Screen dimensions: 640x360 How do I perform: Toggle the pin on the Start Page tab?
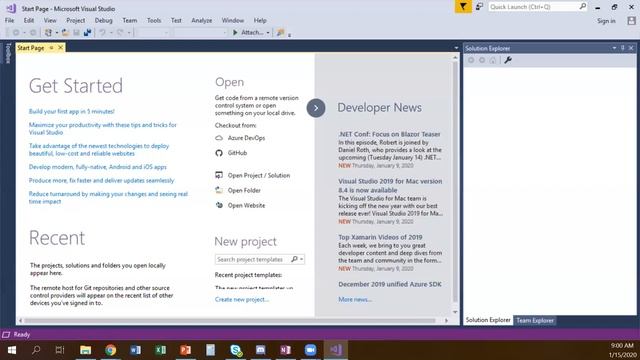point(51,48)
